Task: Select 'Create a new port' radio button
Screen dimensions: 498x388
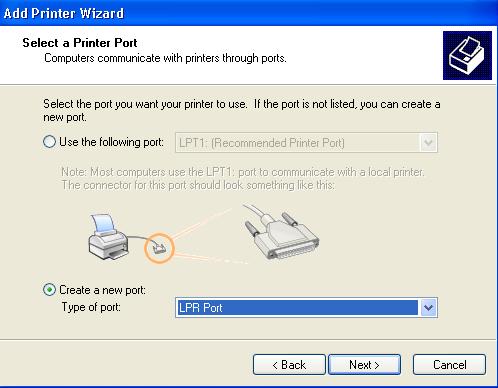Action: (49, 290)
